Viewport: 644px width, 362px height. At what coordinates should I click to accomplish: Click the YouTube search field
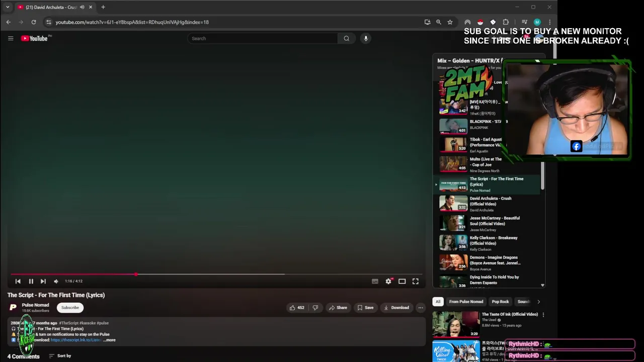coord(263,38)
